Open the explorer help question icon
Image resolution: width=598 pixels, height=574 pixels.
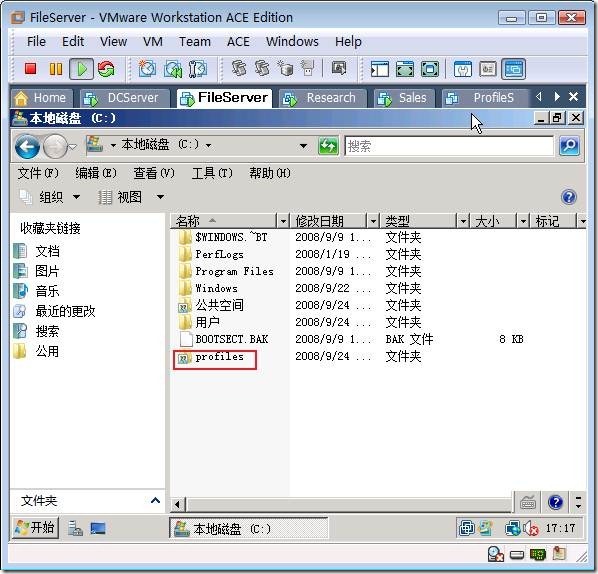(x=569, y=197)
